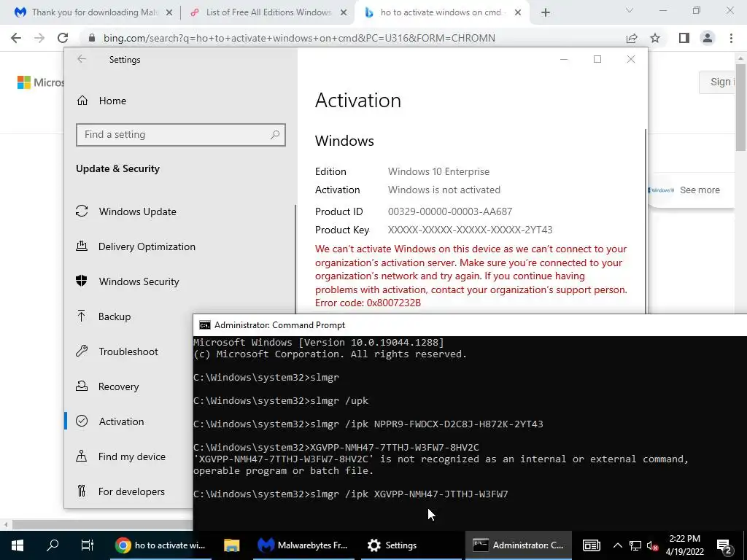Open Chrome profile avatar menu
The height and width of the screenshot is (560, 747).
708,38
